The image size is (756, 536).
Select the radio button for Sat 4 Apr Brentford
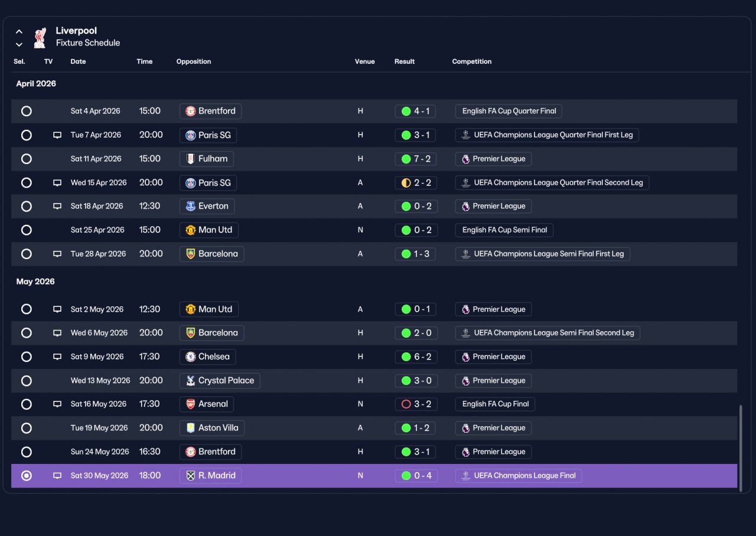[27, 111]
